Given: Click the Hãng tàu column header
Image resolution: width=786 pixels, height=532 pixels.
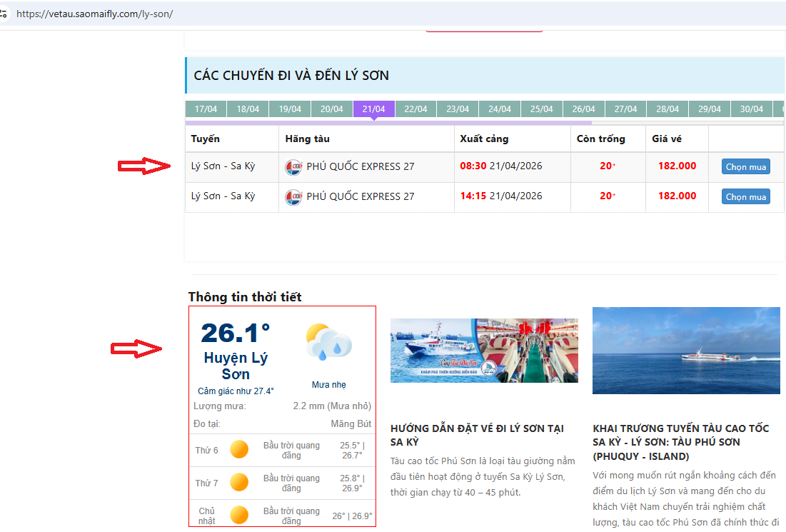Looking at the screenshot, I should 307,139.
